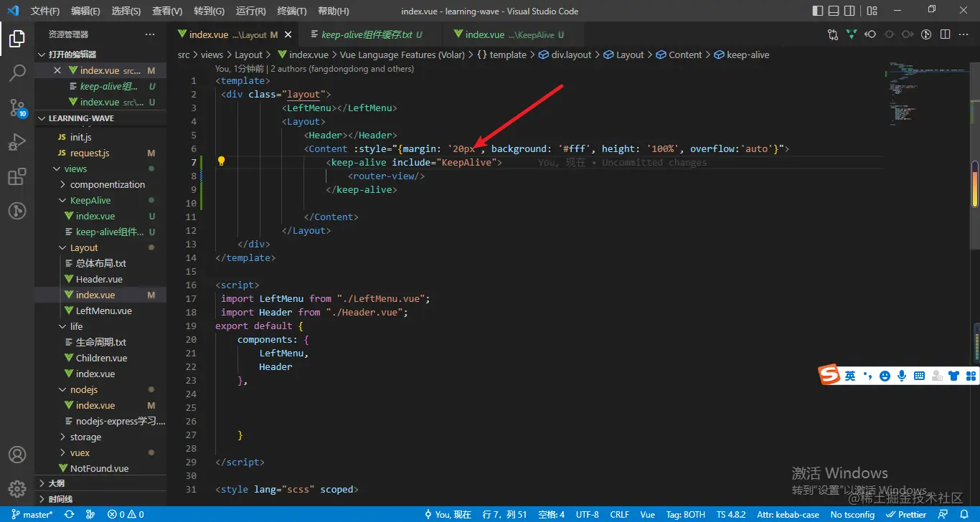Screen dimensions: 980x522
Task: Open the Manage gear icon
Action: pyautogui.click(x=17, y=488)
